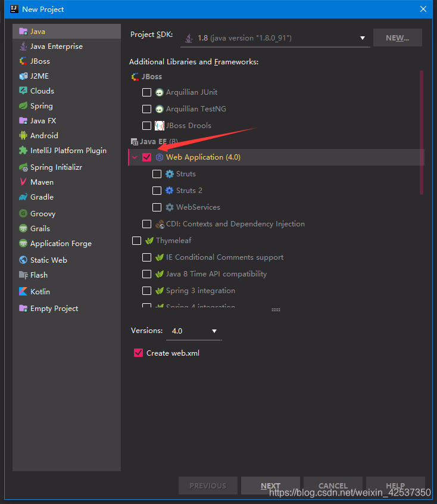Select Maven project type
The image size is (437, 504).
pos(67,182)
